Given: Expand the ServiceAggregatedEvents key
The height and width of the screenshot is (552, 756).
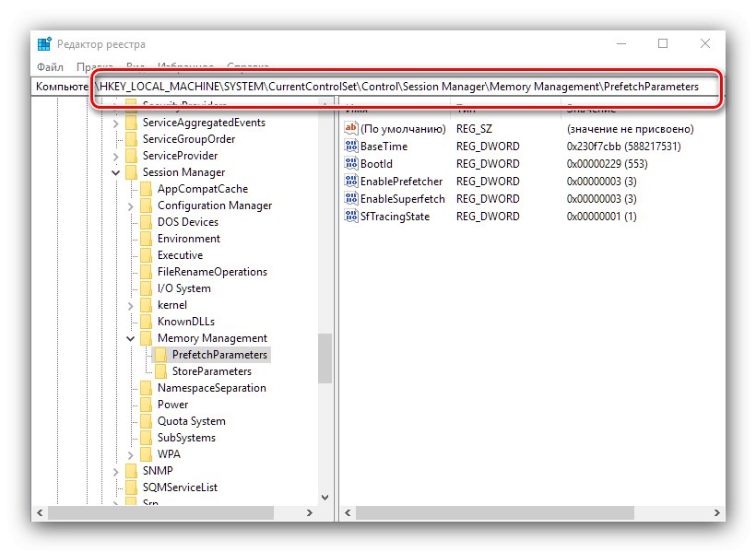Looking at the screenshot, I should pyautogui.click(x=116, y=123).
